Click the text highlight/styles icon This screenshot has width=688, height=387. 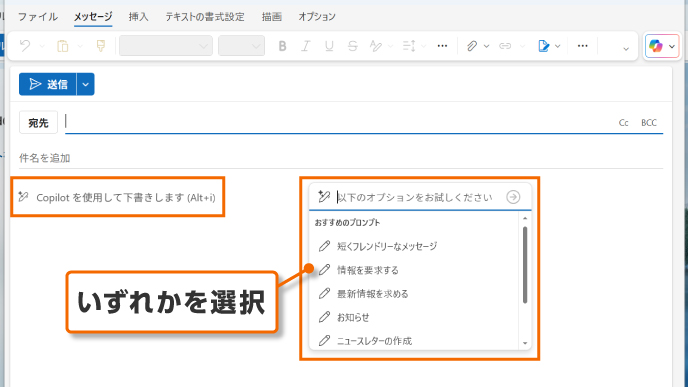[x=376, y=46]
